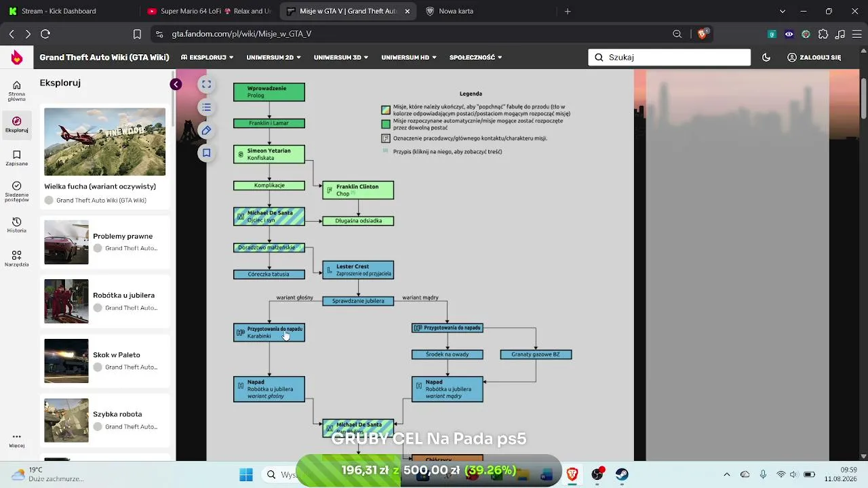Toggle dark mode moon icon

tap(766, 58)
